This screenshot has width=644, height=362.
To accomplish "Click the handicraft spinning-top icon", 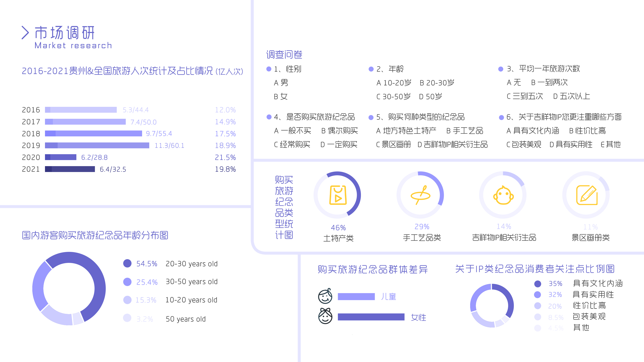I will coord(421,195).
